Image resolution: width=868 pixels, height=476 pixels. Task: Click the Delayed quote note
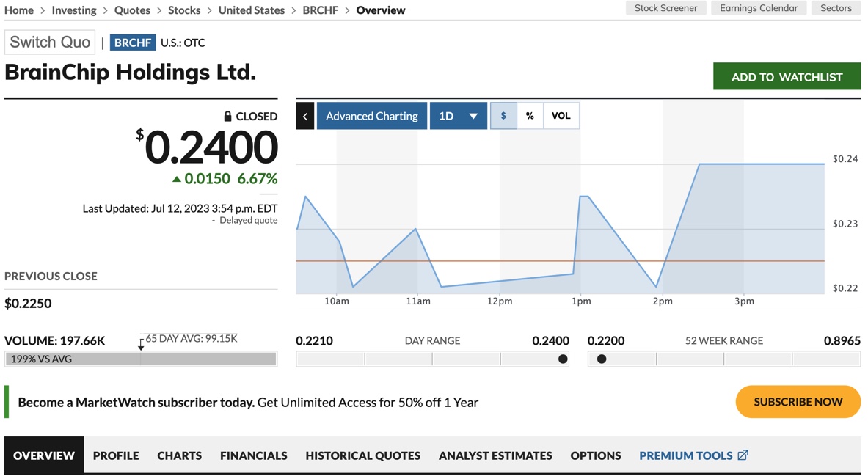tap(249, 220)
